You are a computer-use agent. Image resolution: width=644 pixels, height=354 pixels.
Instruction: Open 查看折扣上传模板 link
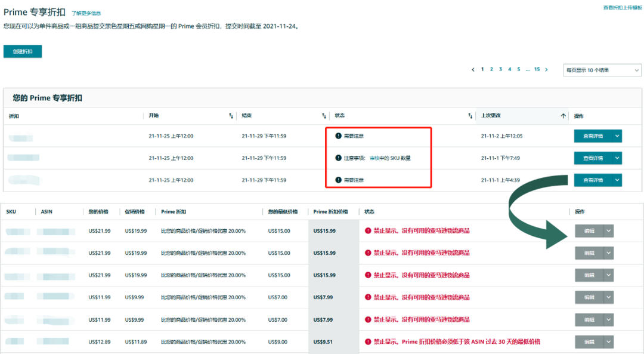623,8
